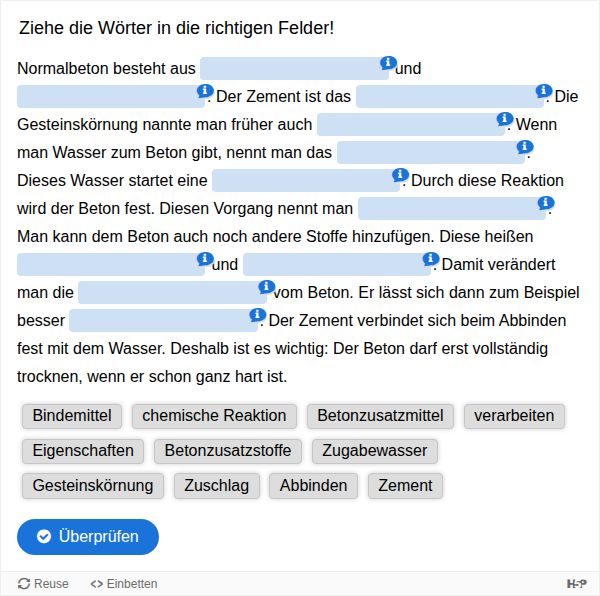Viewport: 600px width, 596px height.
Task: Show hint for 'Diesen Vorgang nennt man' blank
Action: 546,202
